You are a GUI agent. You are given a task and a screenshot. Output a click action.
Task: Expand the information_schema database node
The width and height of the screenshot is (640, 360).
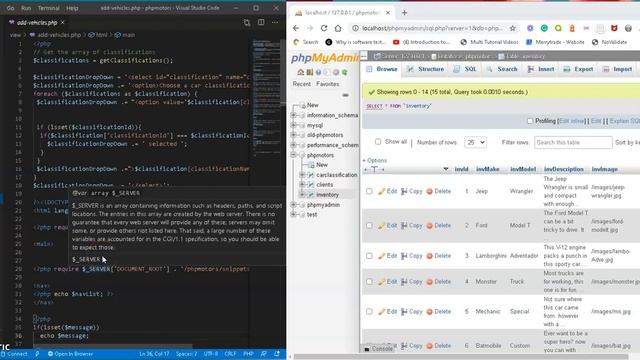pos(293,116)
